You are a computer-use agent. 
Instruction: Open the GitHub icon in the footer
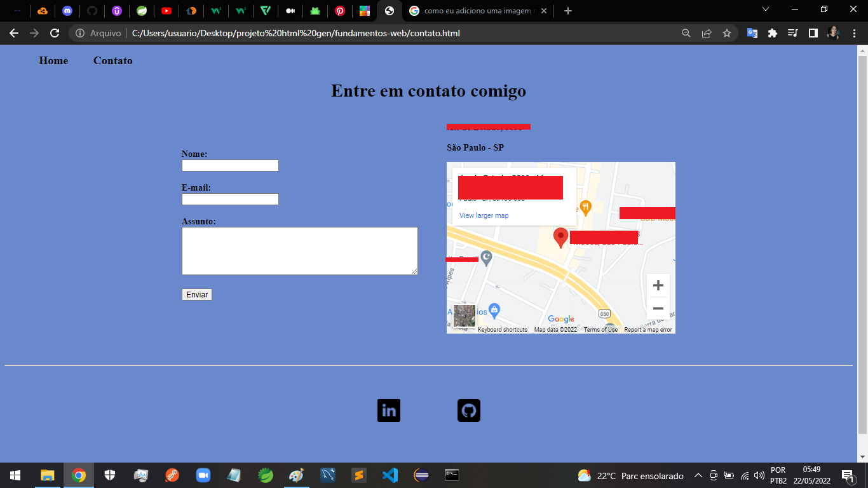[468, 410]
